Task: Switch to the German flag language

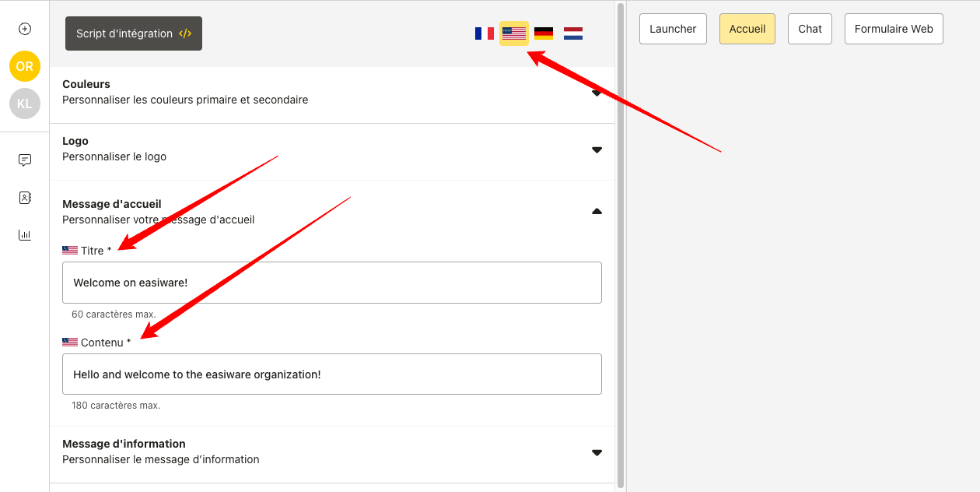Action: point(544,33)
